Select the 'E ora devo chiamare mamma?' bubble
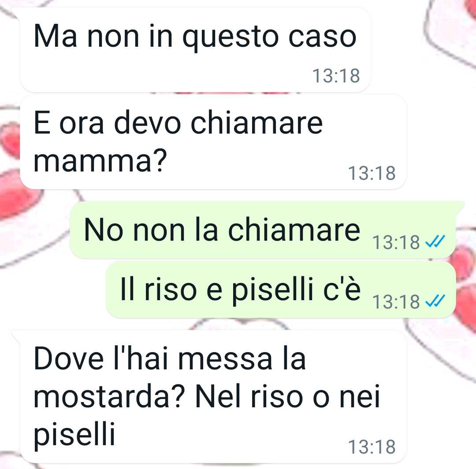Screen dimensions: 476x469 [x=213, y=142]
